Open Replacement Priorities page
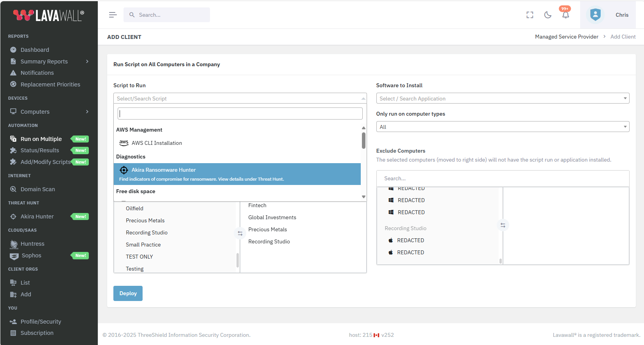The width and height of the screenshot is (644, 345). click(50, 84)
